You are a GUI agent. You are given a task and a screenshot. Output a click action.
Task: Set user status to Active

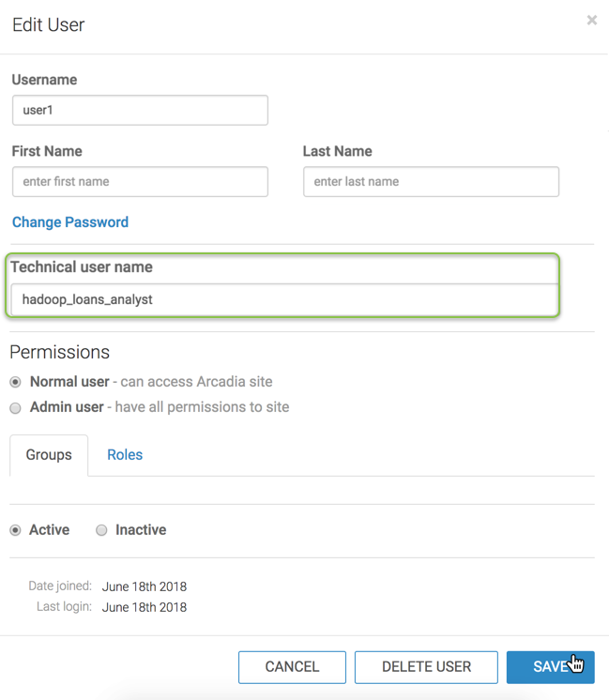coord(16,530)
